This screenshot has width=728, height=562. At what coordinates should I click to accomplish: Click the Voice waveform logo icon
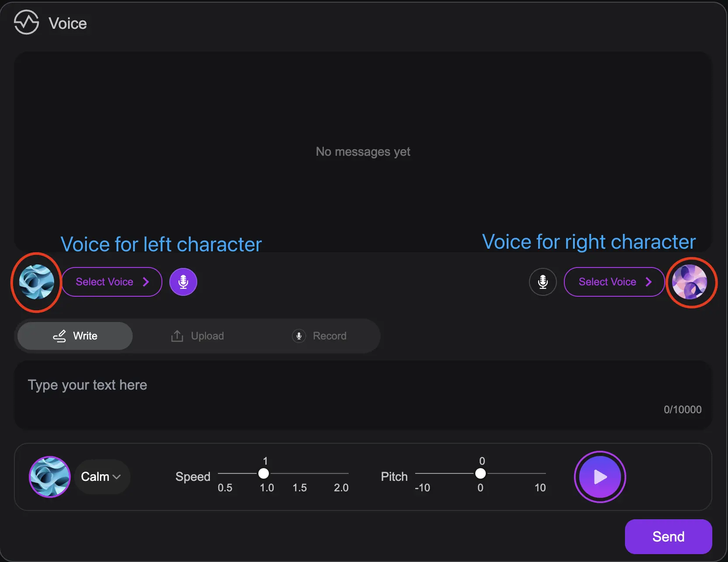coord(26,23)
